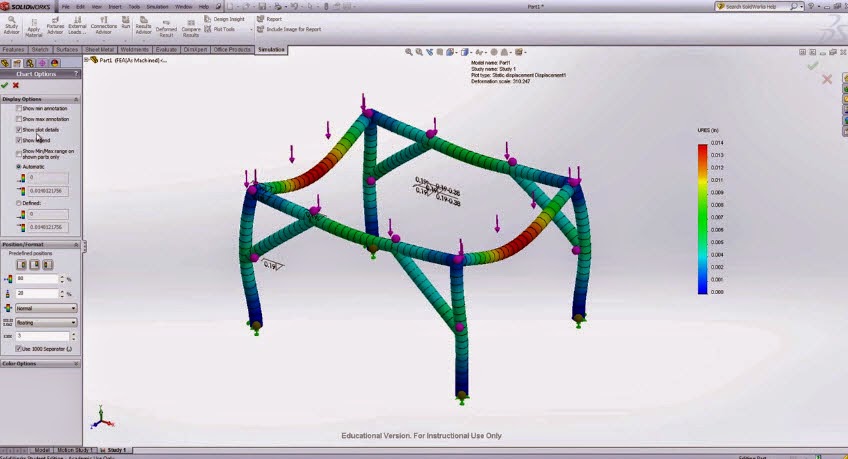Screen dimensions: 848x459
Task: Click the red X in graphics area corner
Action: pos(827,79)
